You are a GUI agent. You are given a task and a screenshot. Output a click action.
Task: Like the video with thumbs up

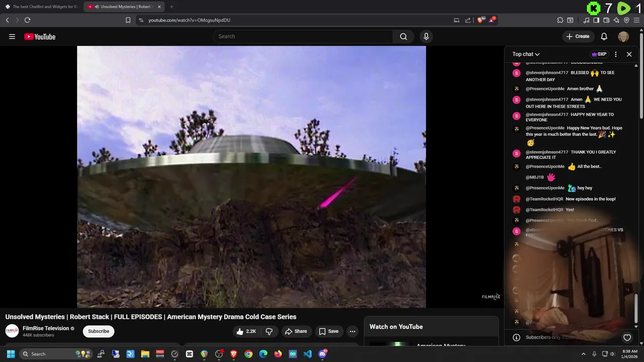tap(246, 331)
